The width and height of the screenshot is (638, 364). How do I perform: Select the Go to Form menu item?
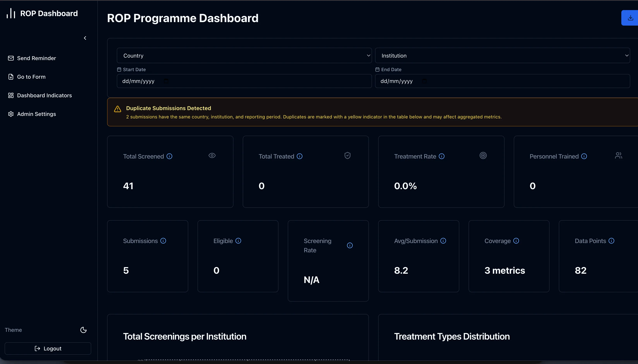coord(31,77)
